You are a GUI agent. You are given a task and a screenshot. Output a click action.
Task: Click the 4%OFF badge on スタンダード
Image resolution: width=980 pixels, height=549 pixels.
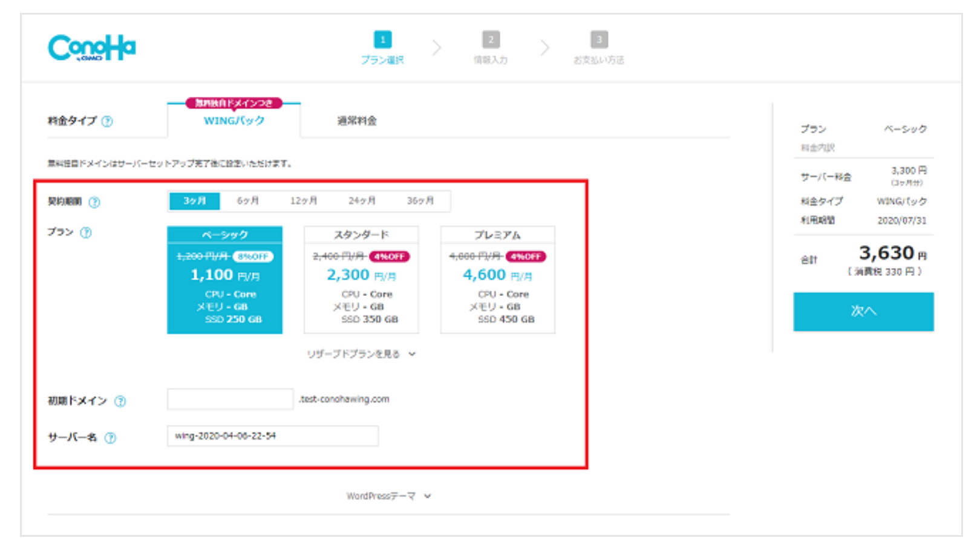coord(390,257)
